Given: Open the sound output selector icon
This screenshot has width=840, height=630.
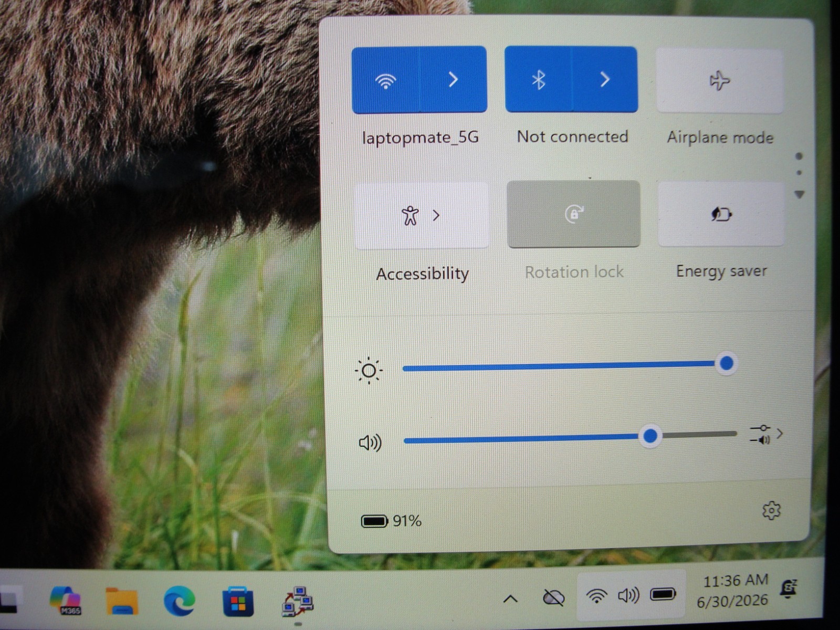Looking at the screenshot, I should [x=766, y=435].
